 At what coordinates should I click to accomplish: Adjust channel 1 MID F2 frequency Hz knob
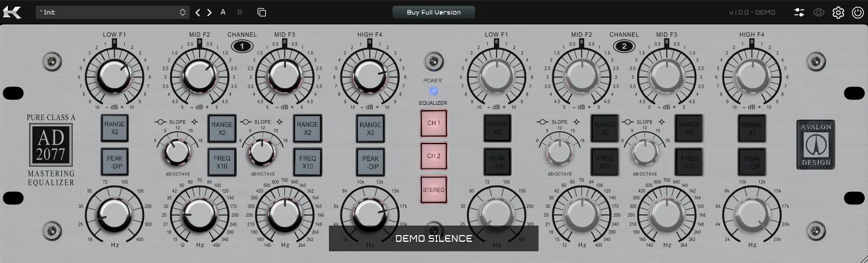[199, 215]
